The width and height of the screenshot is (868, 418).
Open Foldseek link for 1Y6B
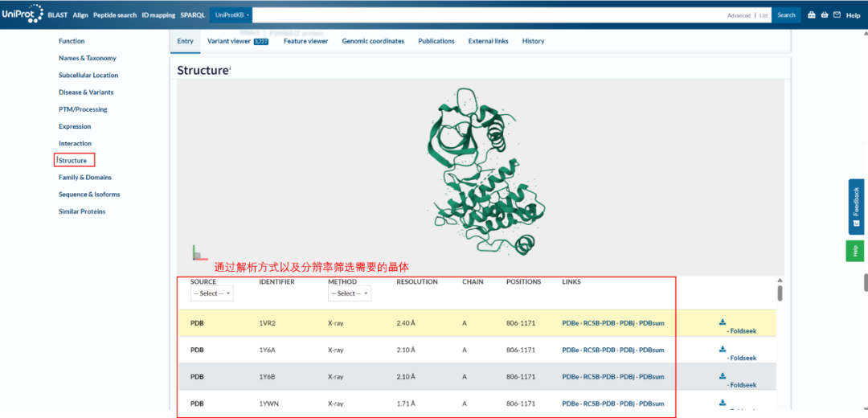[743, 385]
